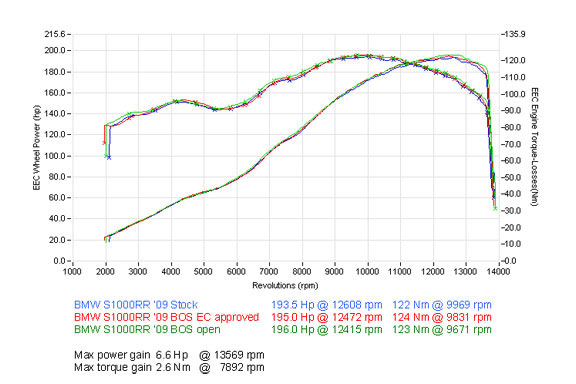
Task: Select the '195.0 Hp @ 12472 rpm' value
Action: pyautogui.click(x=327, y=317)
